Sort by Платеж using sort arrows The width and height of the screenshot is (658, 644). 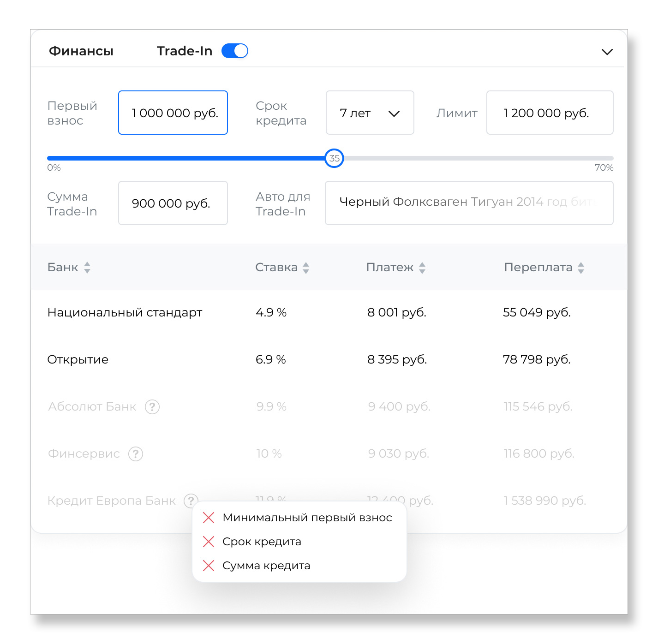(422, 268)
